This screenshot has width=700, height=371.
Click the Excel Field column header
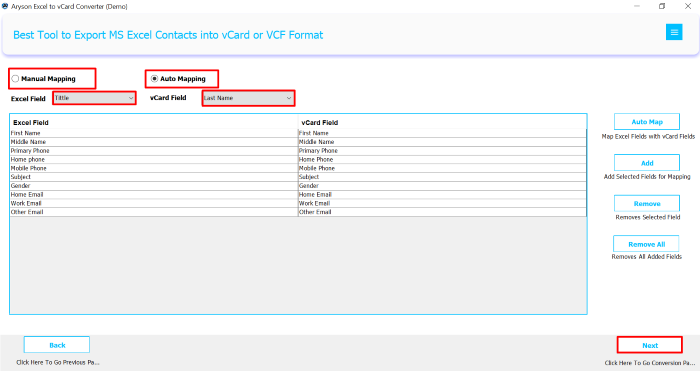[x=154, y=122]
